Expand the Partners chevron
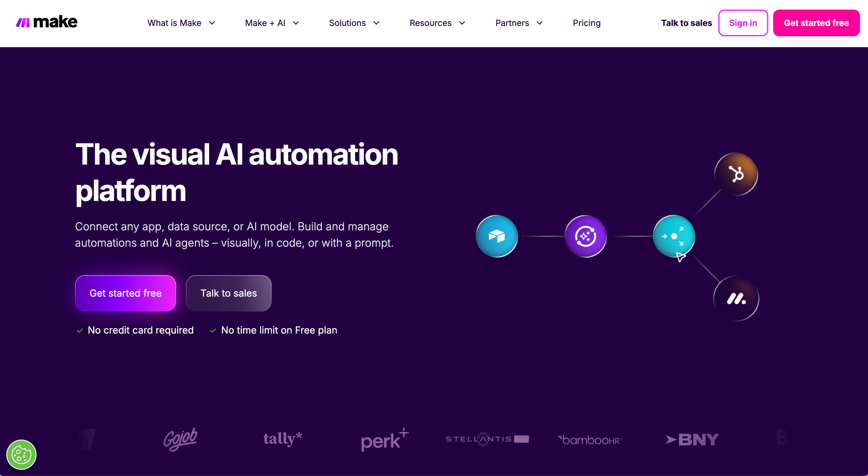This screenshot has height=476, width=868. click(539, 23)
